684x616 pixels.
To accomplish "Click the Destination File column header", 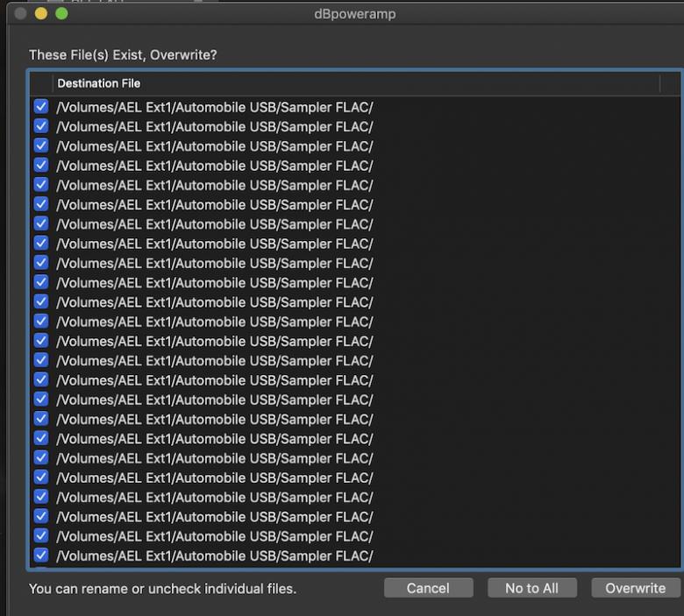I will 98,83.
